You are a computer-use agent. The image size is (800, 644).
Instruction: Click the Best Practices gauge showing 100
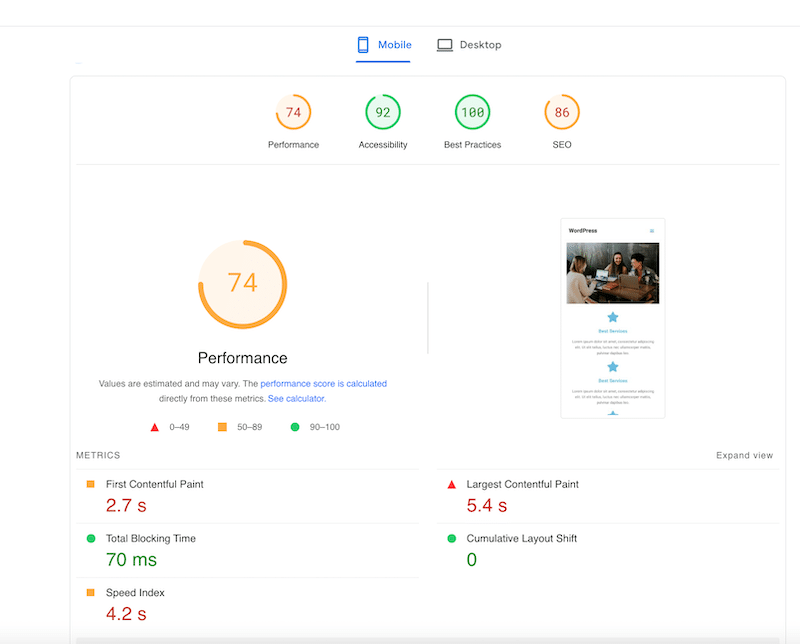point(471,113)
